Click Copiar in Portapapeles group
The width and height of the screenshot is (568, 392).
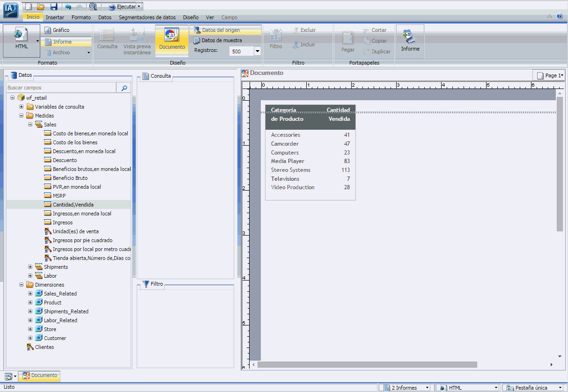coord(375,41)
